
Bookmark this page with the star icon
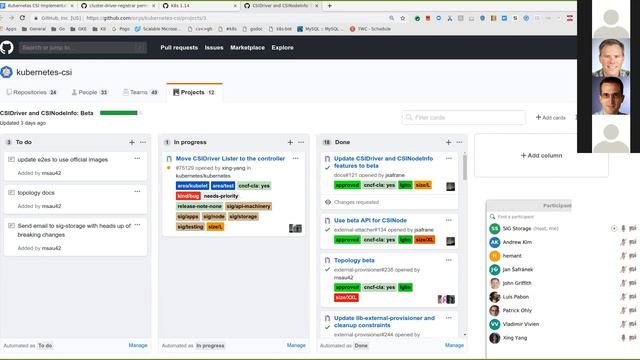click(402, 18)
